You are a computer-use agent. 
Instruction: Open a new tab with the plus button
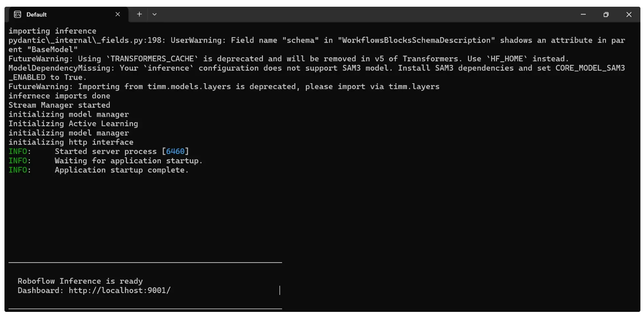[139, 14]
